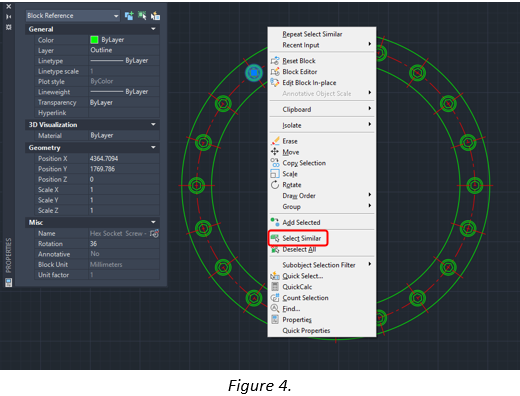
Task: Click the Annotative value No
Action: point(95,254)
